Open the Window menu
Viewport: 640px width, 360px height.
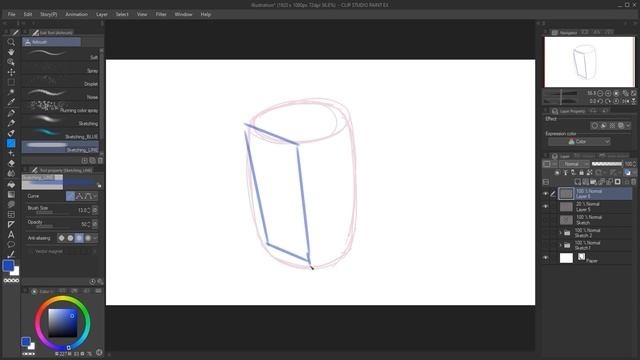pos(183,14)
